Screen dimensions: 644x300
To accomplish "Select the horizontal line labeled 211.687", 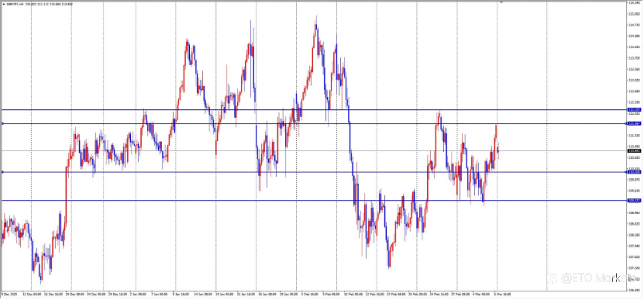I will (x=313, y=124).
